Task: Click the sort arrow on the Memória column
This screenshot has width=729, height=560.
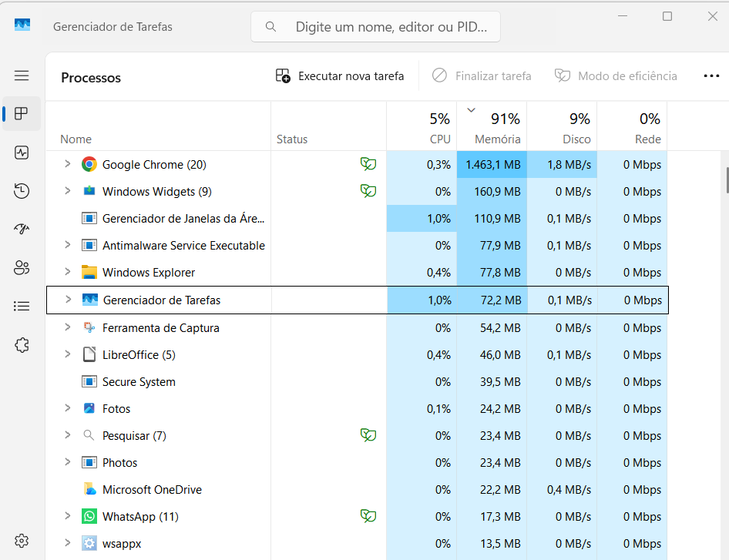Action: (471, 110)
